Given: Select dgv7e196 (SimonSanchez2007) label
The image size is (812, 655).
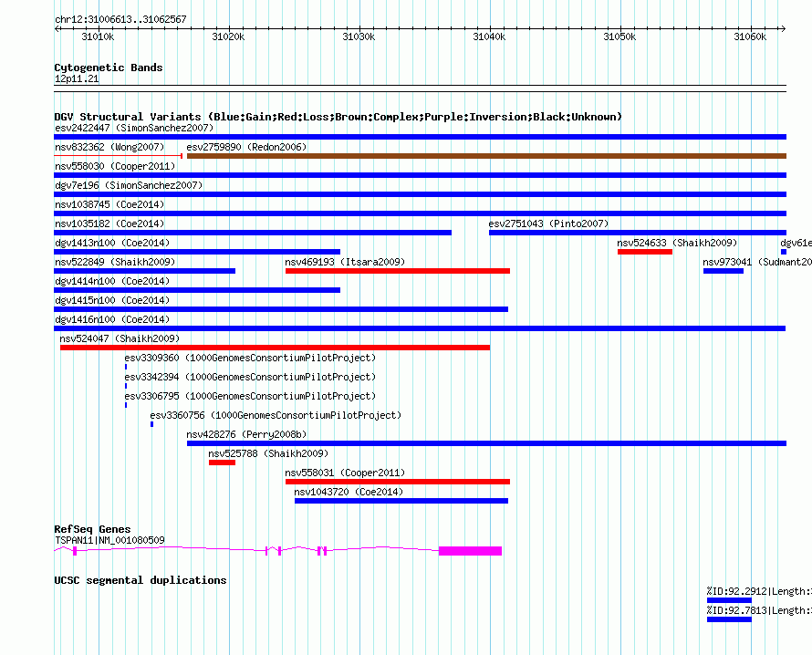Looking at the screenshot, I should pyautogui.click(x=129, y=185).
